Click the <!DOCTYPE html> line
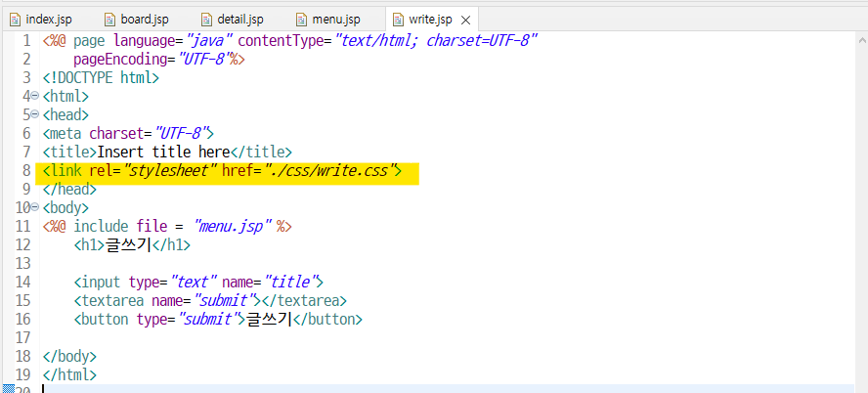868x393 pixels. pyautogui.click(x=101, y=77)
